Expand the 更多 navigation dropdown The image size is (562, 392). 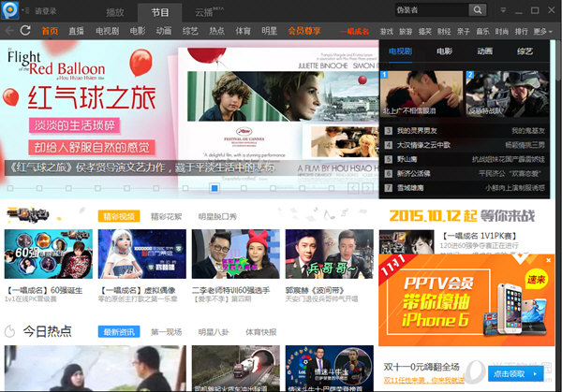coord(542,32)
